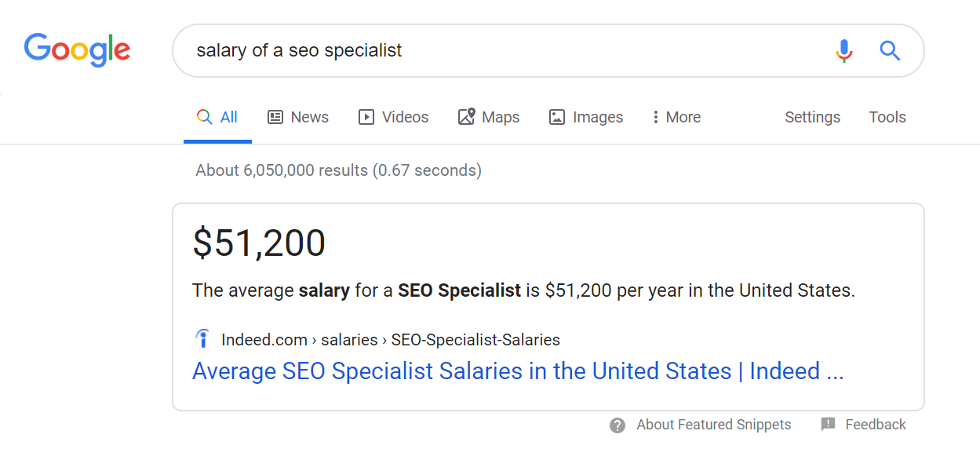Click the Feedback speech bubble icon

[828, 425]
